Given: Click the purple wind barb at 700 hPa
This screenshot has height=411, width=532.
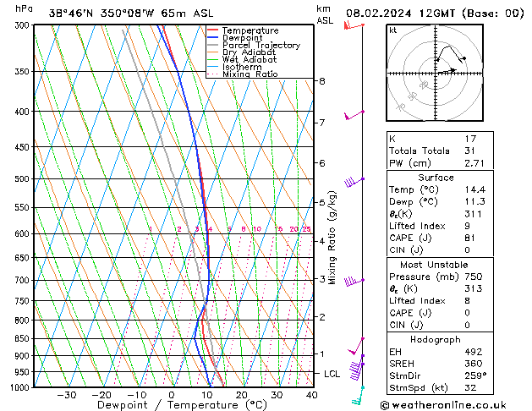Looking at the screenshot, I should tap(354, 281).
